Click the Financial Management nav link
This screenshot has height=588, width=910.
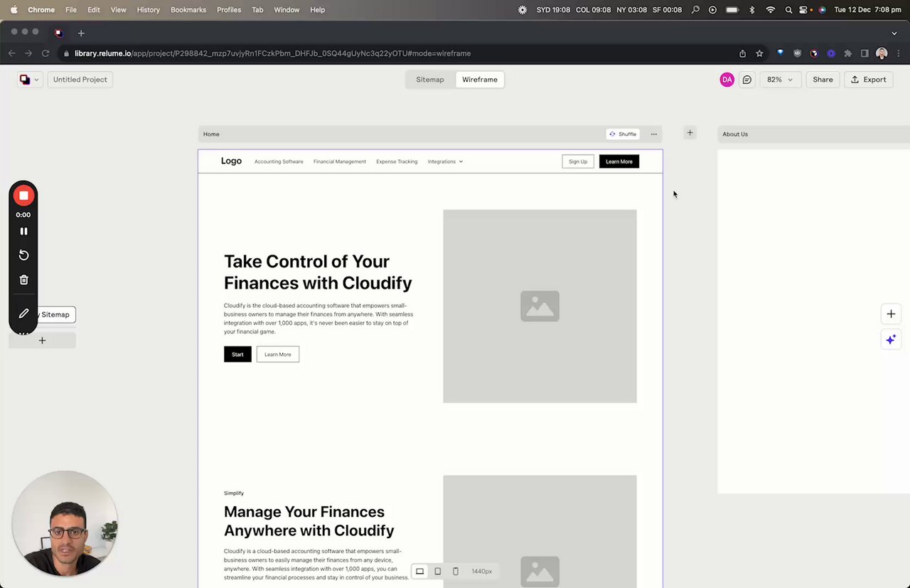pyautogui.click(x=340, y=161)
